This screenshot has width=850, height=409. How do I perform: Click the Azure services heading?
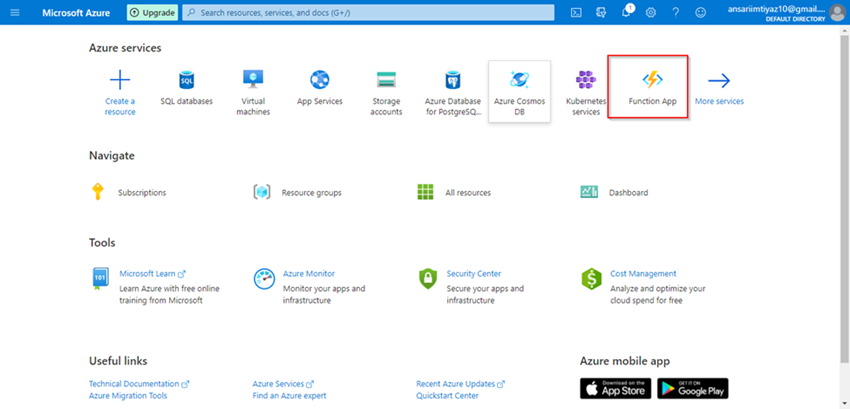[125, 48]
